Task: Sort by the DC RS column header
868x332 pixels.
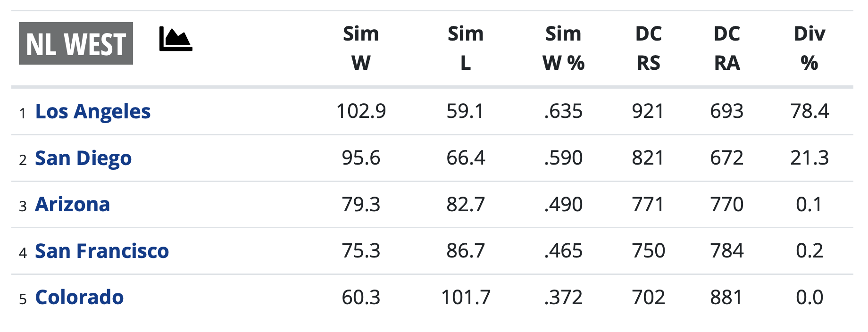Action: [x=649, y=48]
